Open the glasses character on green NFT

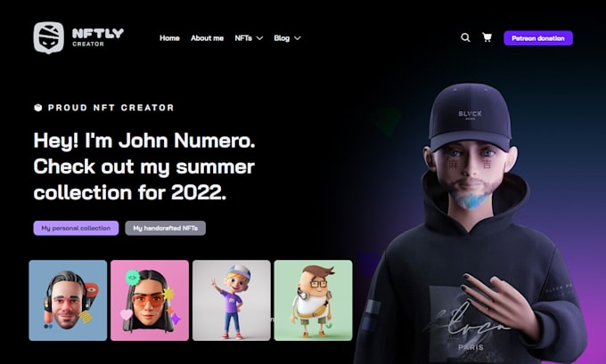(x=313, y=300)
